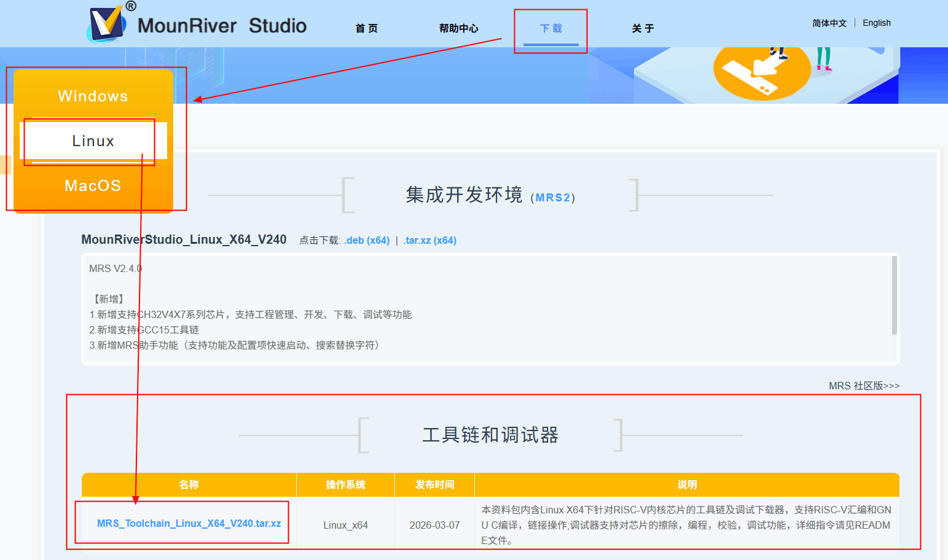Click the 发布时间 column header
This screenshot has width=948, height=560.
(435, 484)
